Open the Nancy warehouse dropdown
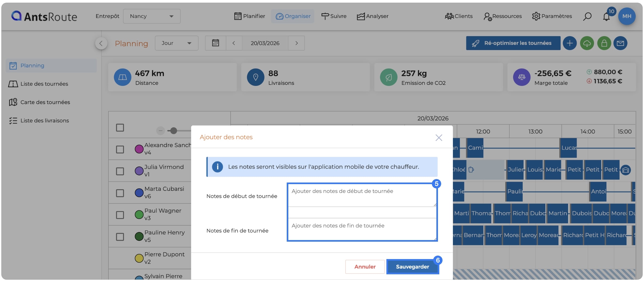644x281 pixels. pos(152,16)
